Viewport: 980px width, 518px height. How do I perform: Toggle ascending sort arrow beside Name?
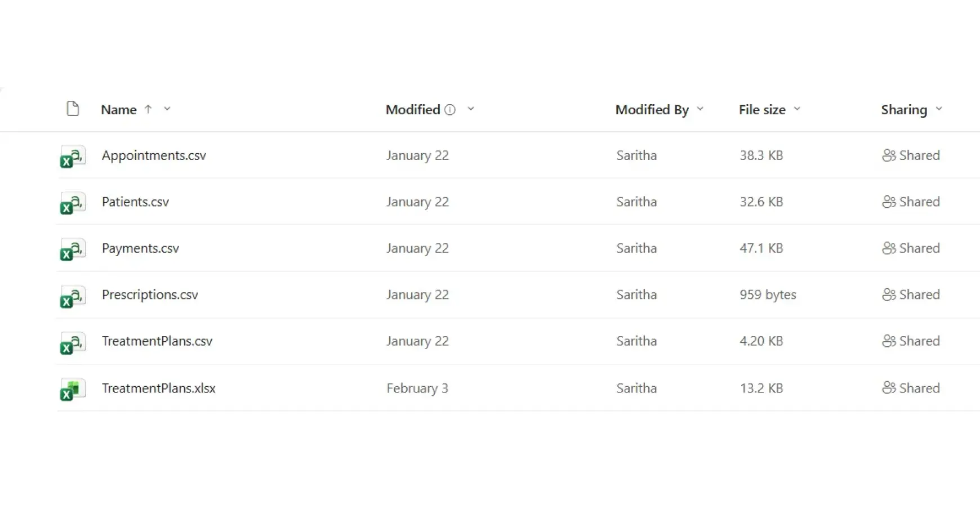(x=148, y=109)
